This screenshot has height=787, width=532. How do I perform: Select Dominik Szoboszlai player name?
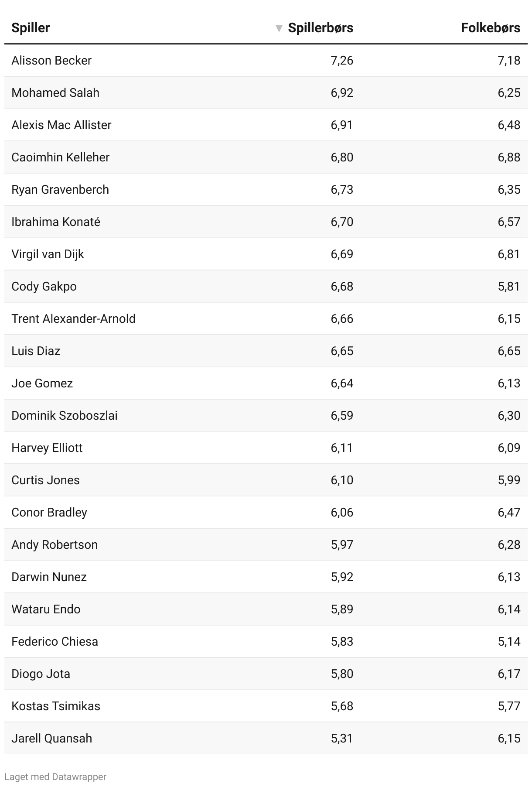[x=65, y=415]
